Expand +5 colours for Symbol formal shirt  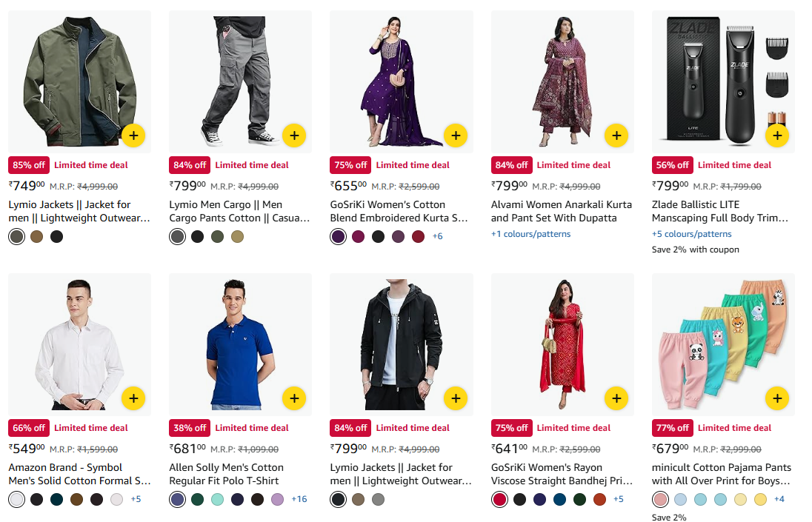pos(136,499)
